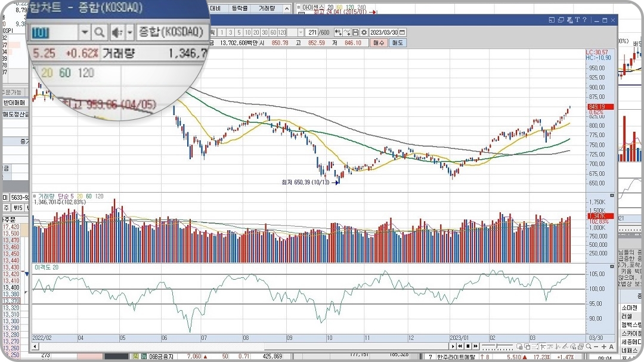Click the horizontal scrollbar left arrow
Screen dimensions: 644x362
[36, 346]
